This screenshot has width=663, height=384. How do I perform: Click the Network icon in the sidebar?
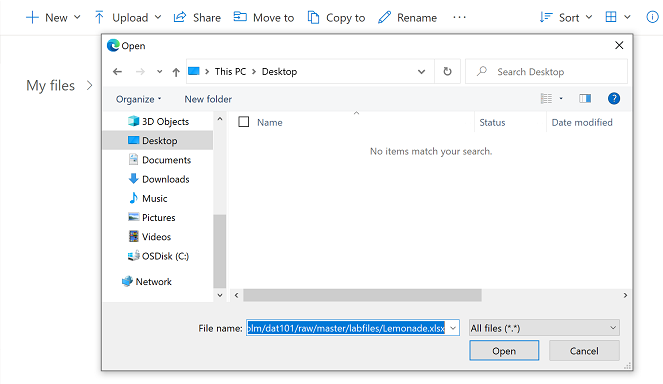[x=127, y=281]
